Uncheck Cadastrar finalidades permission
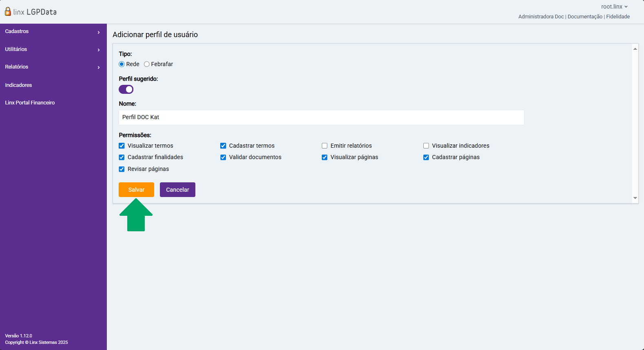The height and width of the screenshot is (350, 644). (x=122, y=157)
